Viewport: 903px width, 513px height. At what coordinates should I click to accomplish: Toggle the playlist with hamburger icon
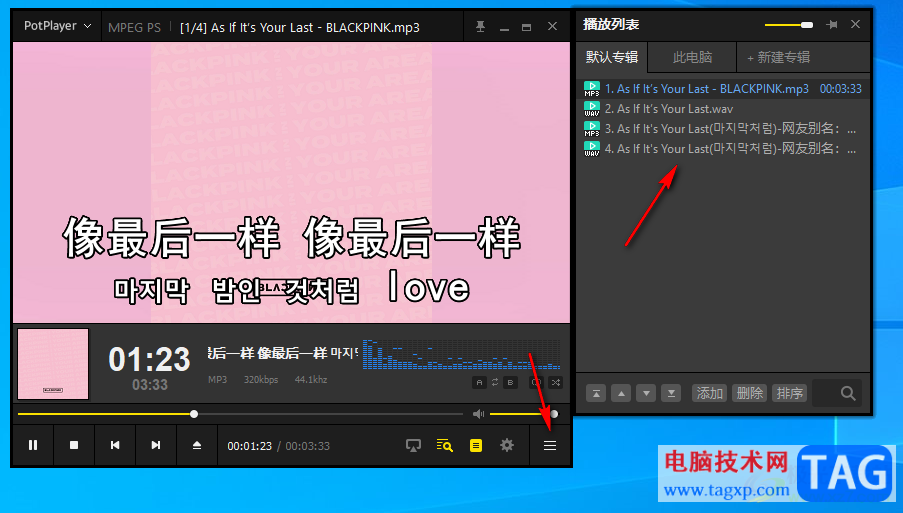pos(550,446)
